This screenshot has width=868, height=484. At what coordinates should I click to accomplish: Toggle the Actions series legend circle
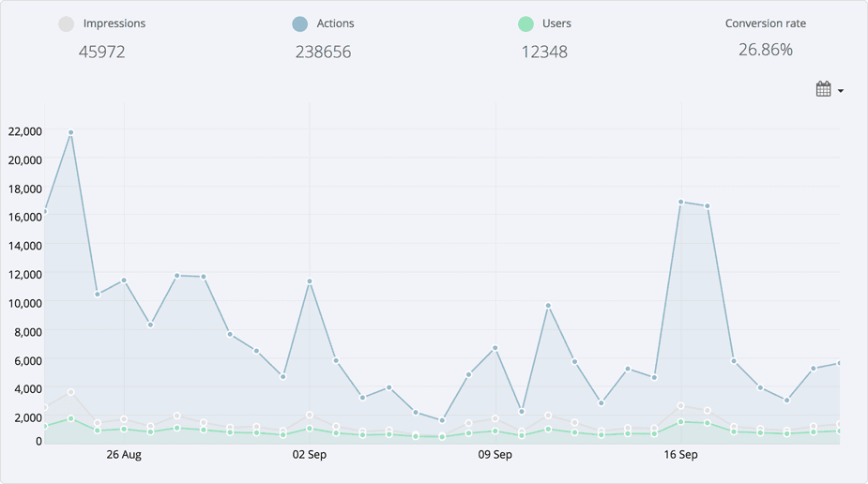point(300,23)
